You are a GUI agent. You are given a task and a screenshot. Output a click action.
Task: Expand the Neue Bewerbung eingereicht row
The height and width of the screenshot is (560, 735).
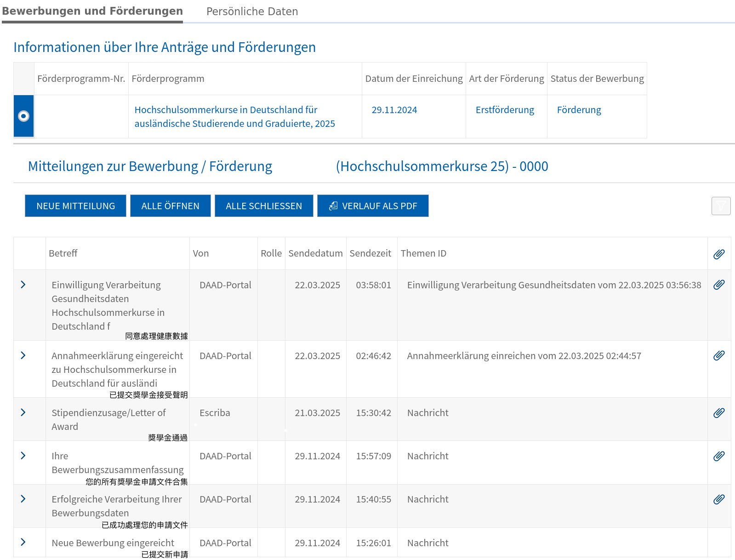point(23,542)
